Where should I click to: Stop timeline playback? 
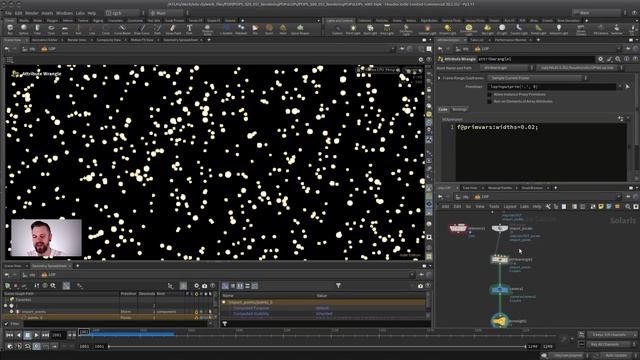27,335
